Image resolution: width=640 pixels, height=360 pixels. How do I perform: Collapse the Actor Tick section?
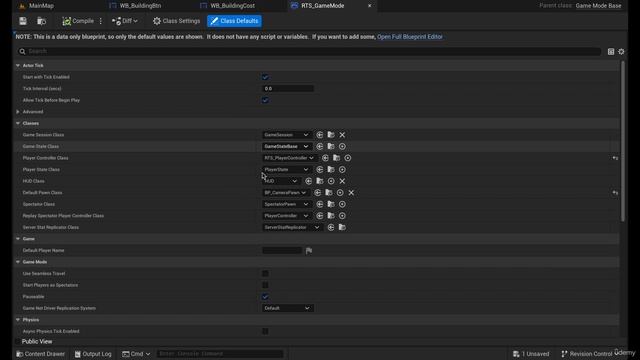18,65
